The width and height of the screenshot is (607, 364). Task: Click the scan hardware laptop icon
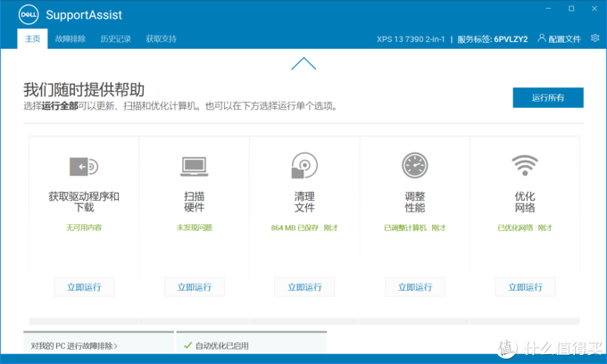coord(195,166)
